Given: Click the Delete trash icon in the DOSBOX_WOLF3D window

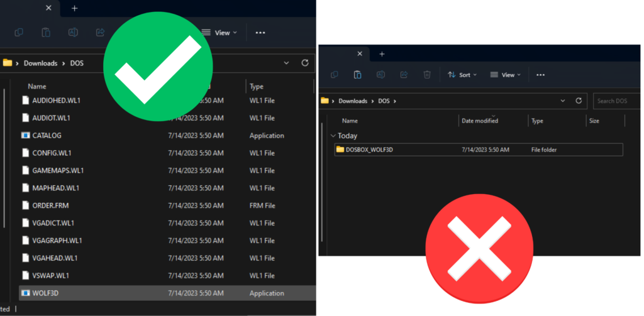Looking at the screenshot, I should 427,75.
